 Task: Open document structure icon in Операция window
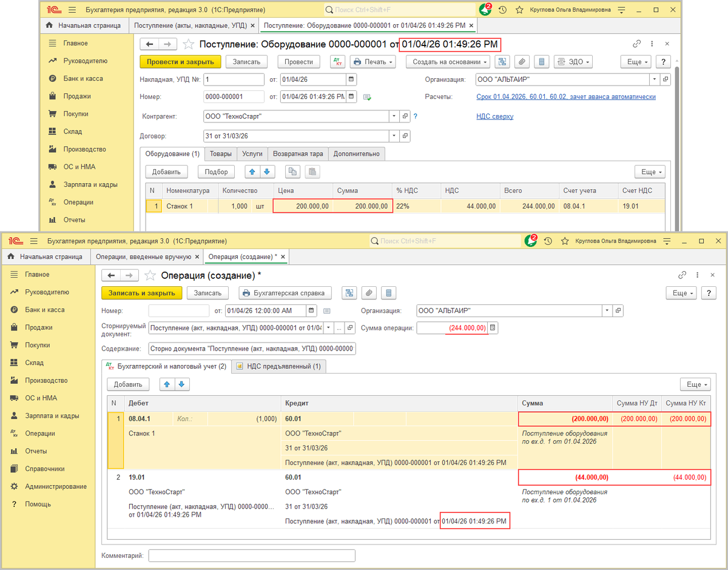coord(349,293)
